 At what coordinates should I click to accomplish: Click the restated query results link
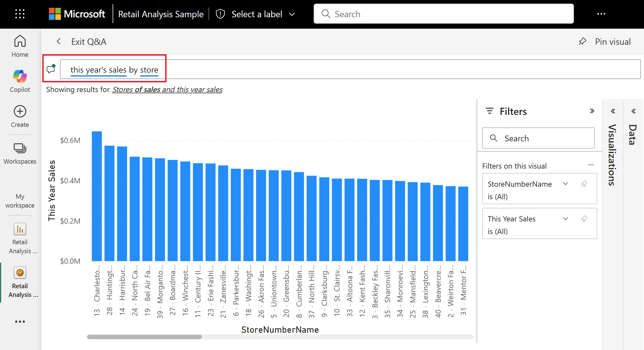coord(167,90)
